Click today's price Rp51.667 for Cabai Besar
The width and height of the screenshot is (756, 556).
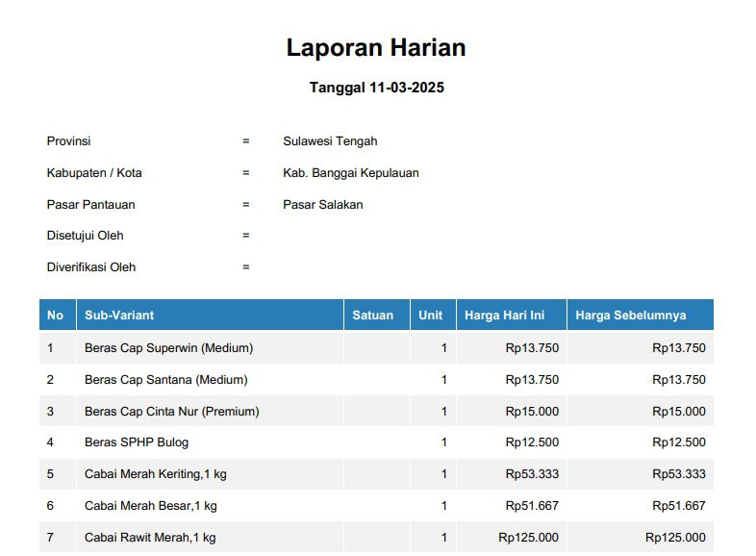click(x=532, y=506)
